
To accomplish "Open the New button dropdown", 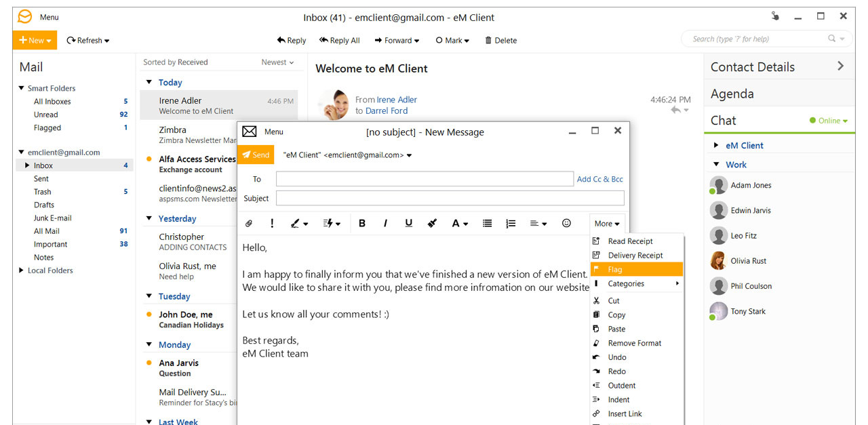I will [50, 41].
